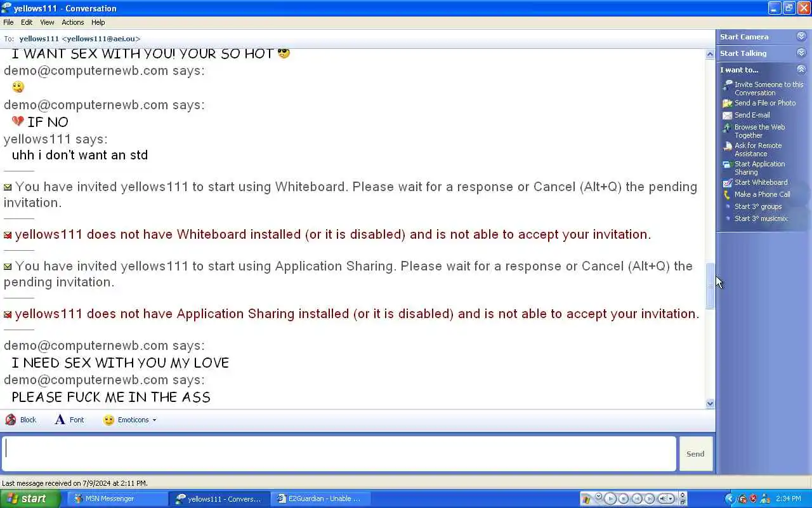Click the red envelope icon beside Whiteboard error
This screenshot has height=508, width=812.
(8, 235)
